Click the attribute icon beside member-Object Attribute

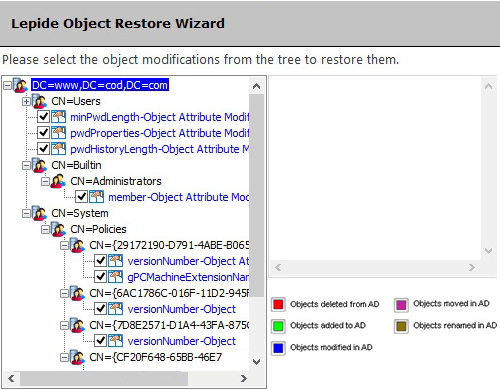point(97,197)
